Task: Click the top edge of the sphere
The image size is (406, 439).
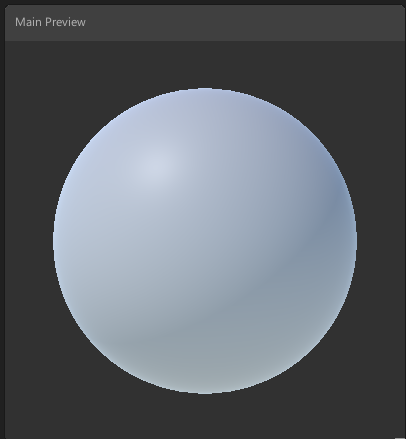Action: coord(205,89)
